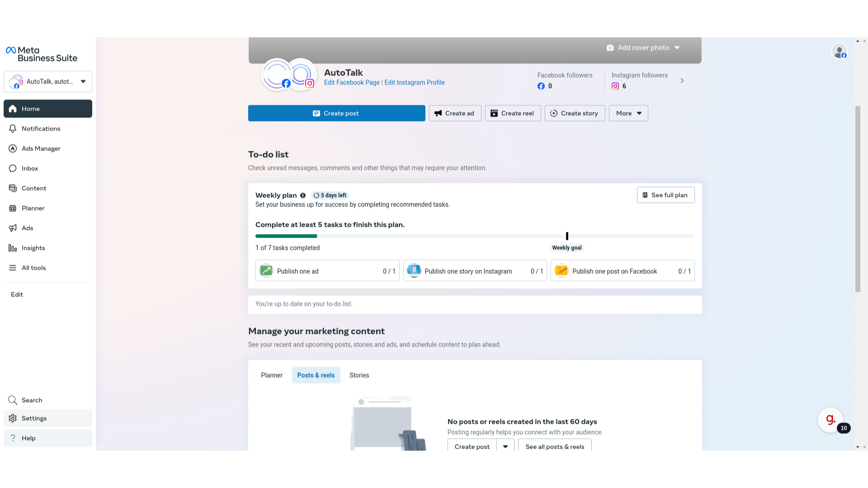Image resolution: width=868 pixels, height=488 pixels.
Task: Open Ads Manager from the sidebar
Action: coord(48,148)
